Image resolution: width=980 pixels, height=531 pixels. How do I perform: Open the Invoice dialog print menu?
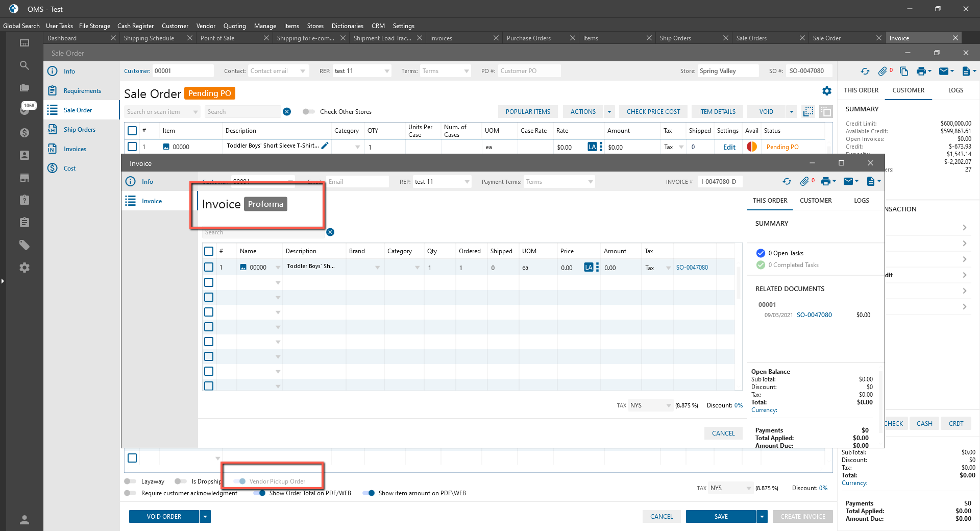click(x=828, y=182)
